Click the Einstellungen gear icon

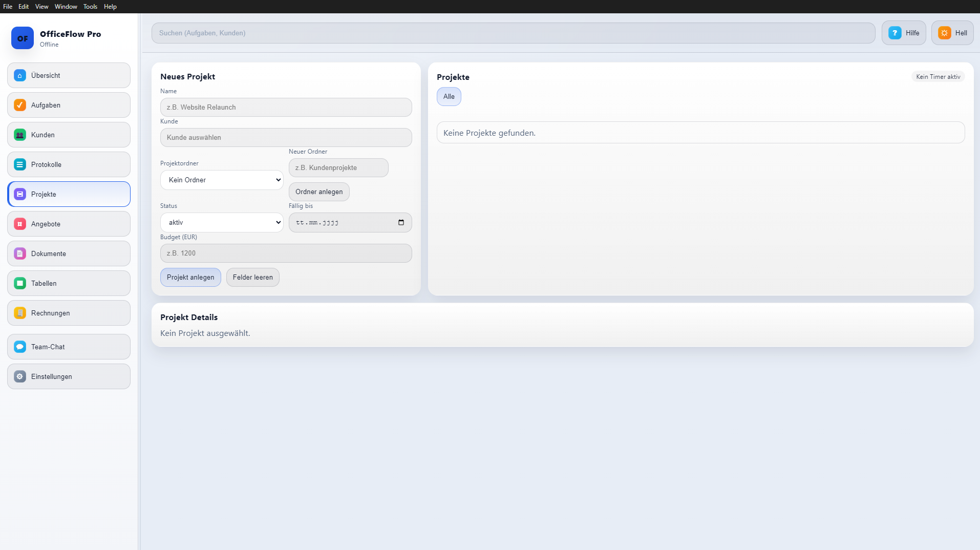point(20,376)
